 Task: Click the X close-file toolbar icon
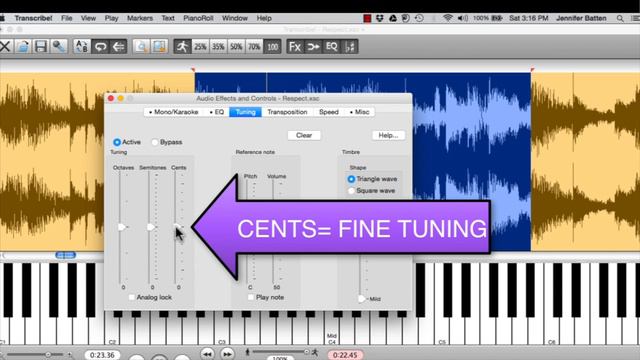(5, 47)
